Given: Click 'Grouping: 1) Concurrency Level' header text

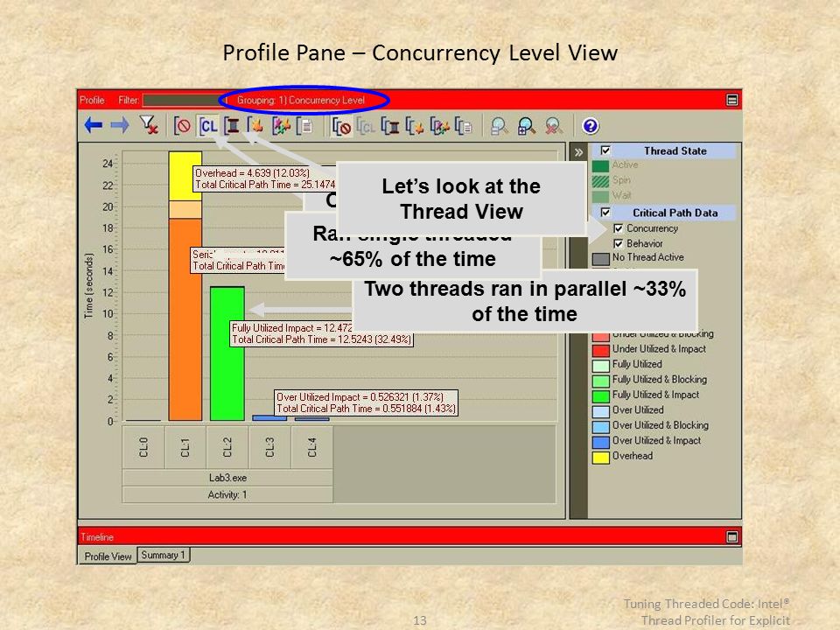Looking at the screenshot, I should (x=300, y=100).
